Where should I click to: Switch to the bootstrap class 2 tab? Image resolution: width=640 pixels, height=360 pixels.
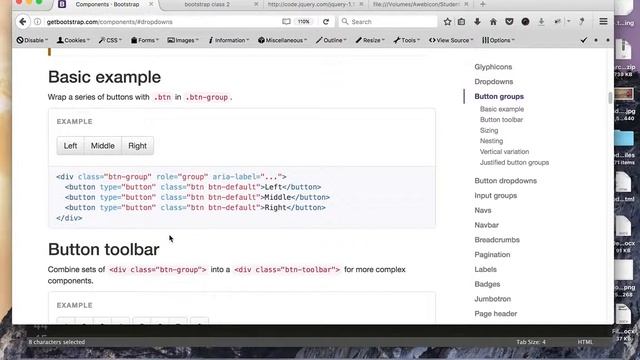coord(207,4)
